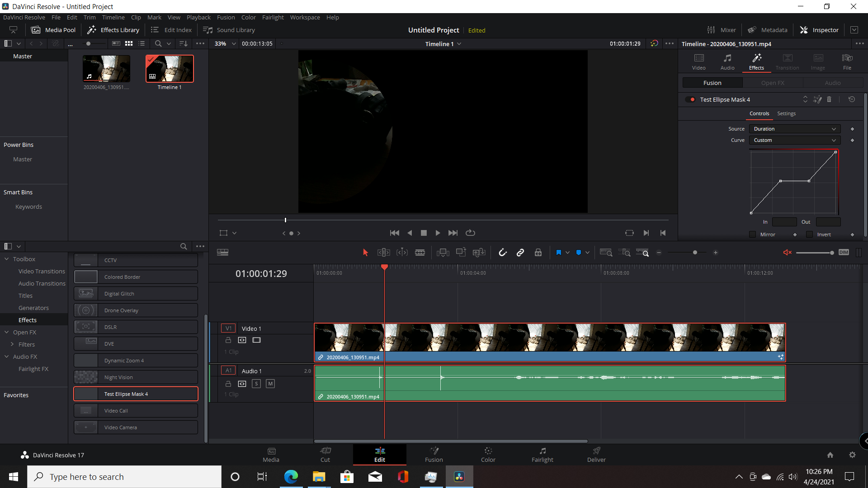Jump to first frame with Go to Start button
This screenshot has height=488, width=868.
coord(394,233)
